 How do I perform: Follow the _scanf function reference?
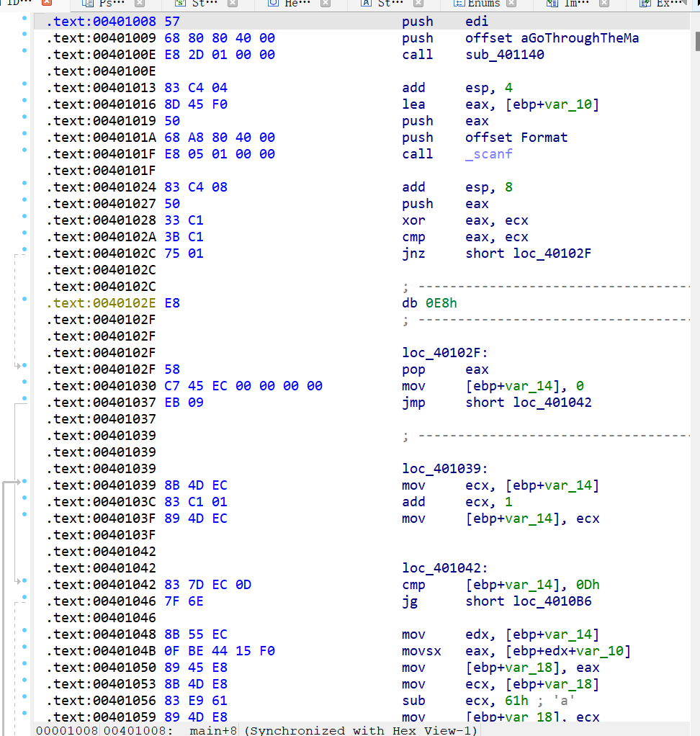point(488,154)
